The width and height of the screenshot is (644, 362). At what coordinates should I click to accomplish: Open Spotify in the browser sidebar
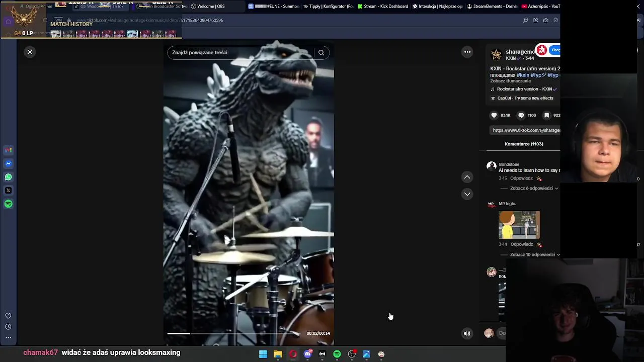[8, 204]
